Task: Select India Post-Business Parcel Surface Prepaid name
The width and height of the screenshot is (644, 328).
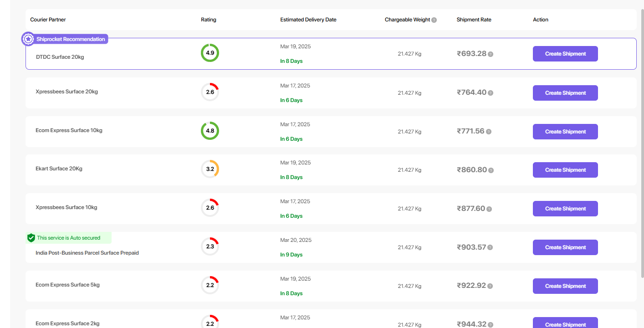Action: 87,253
